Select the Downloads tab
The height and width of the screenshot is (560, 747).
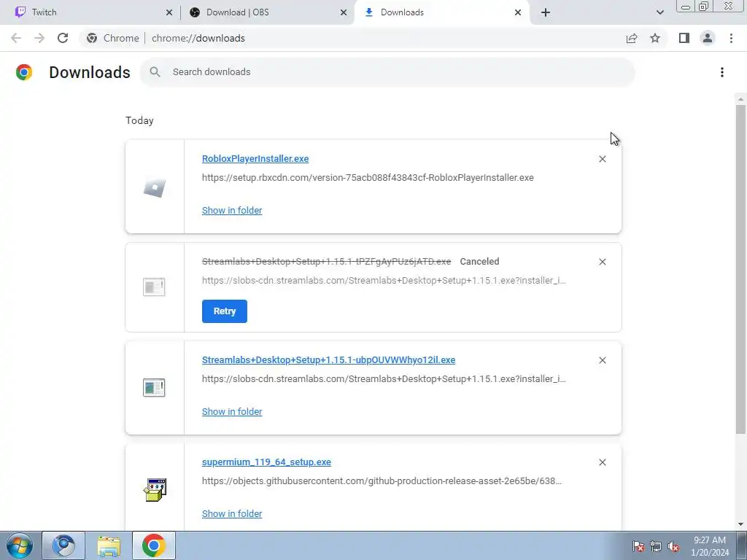[x=442, y=12]
